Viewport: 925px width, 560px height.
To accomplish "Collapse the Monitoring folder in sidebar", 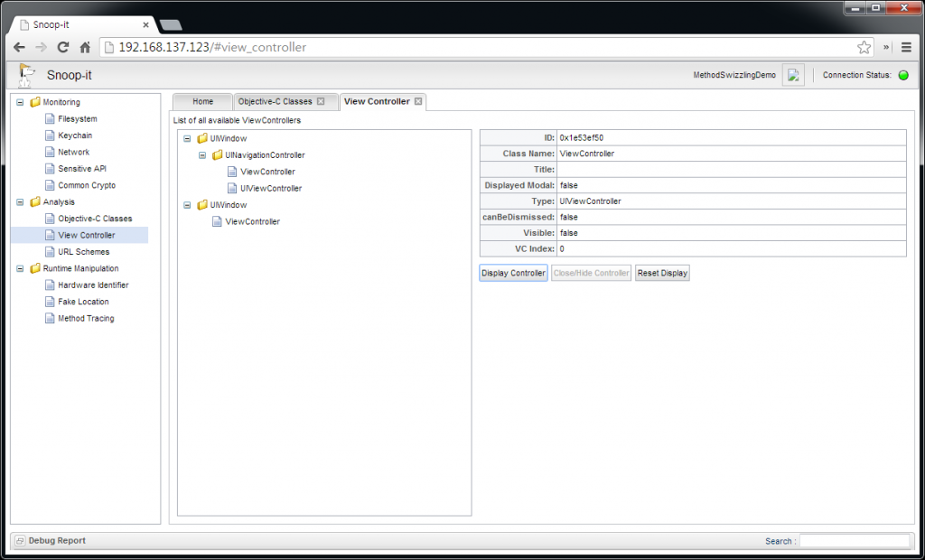I will coord(21,102).
